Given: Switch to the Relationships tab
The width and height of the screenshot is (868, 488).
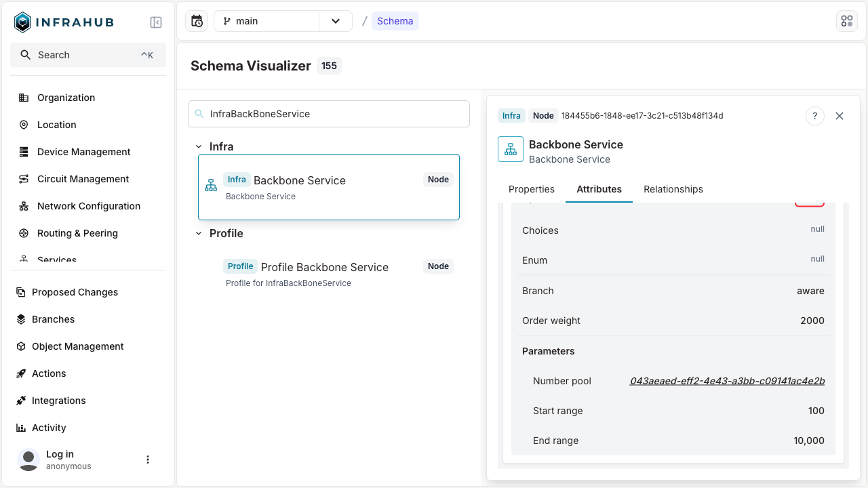Looking at the screenshot, I should (673, 189).
